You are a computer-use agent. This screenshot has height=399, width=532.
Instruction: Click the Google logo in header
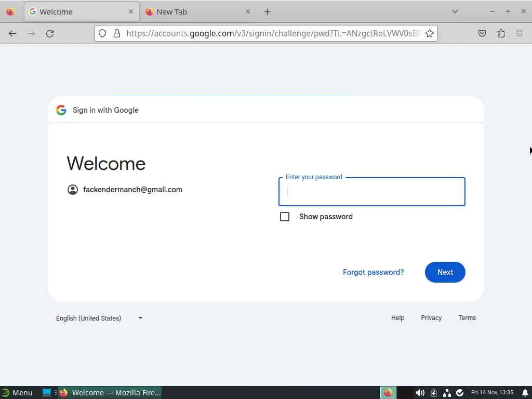tap(61, 110)
